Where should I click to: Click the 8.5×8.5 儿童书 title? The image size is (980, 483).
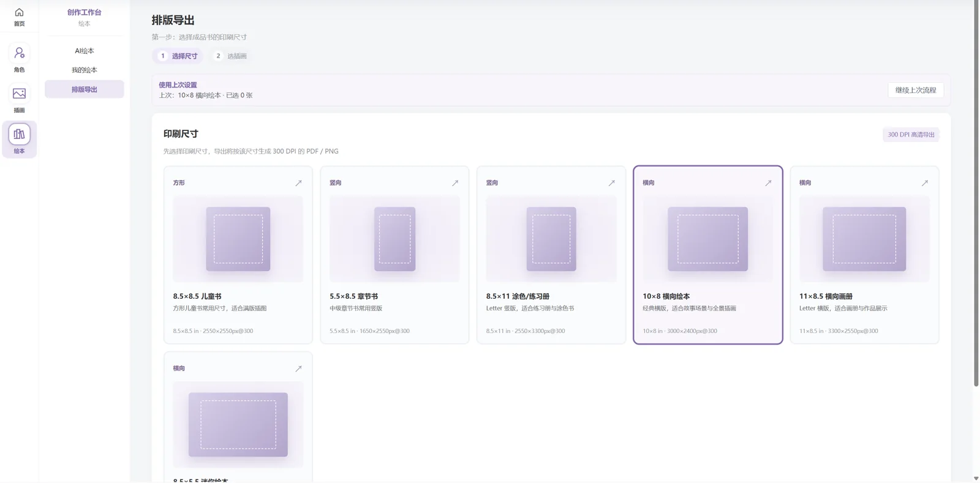pos(197,296)
